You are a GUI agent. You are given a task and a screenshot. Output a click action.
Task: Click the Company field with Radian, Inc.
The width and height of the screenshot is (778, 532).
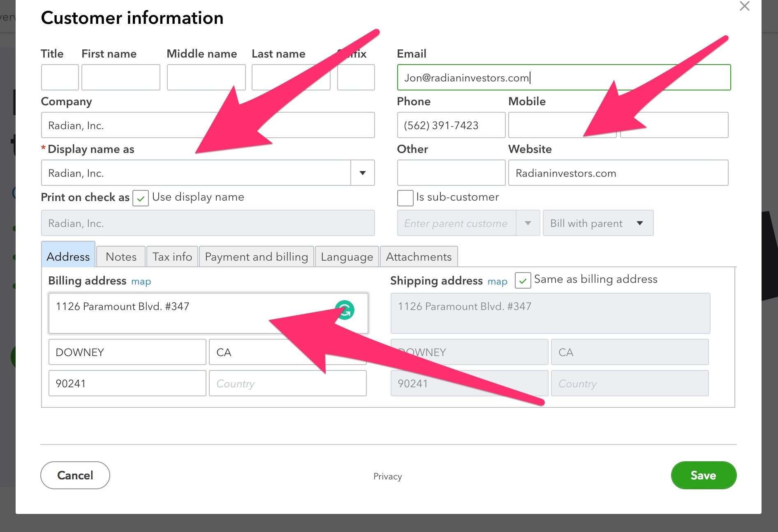pyautogui.click(x=208, y=125)
